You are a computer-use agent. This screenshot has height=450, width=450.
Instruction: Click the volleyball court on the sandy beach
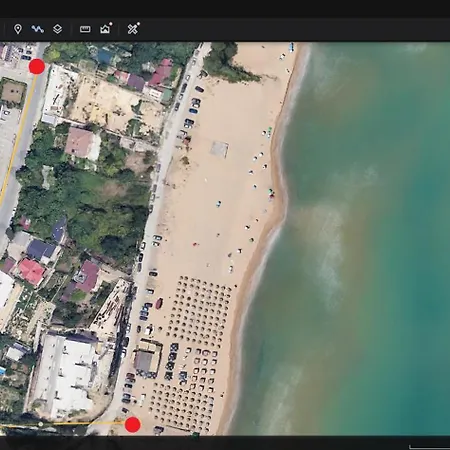219,149
